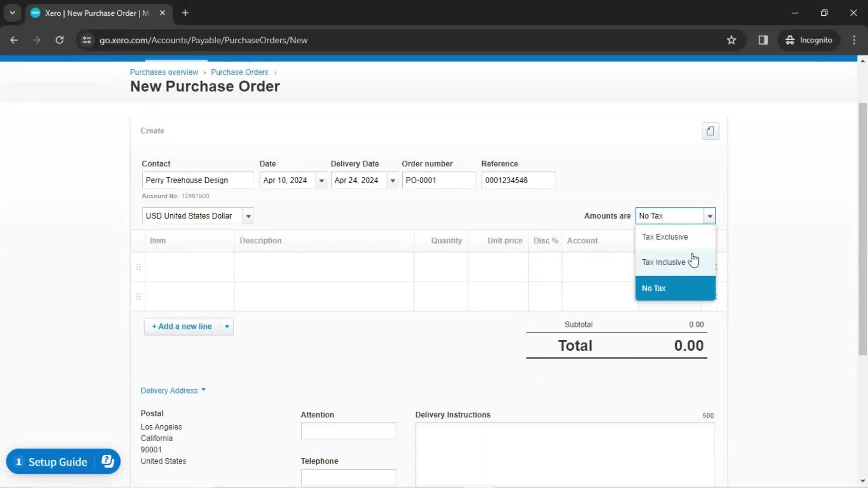The width and height of the screenshot is (868, 488).
Task: Click the first row Quantity cell
Action: click(x=441, y=267)
